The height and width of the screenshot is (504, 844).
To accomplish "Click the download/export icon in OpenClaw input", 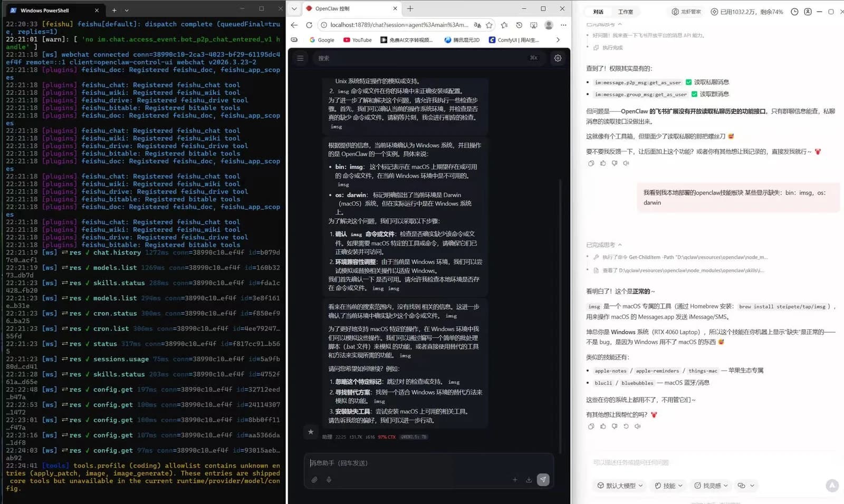I will tap(529, 480).
